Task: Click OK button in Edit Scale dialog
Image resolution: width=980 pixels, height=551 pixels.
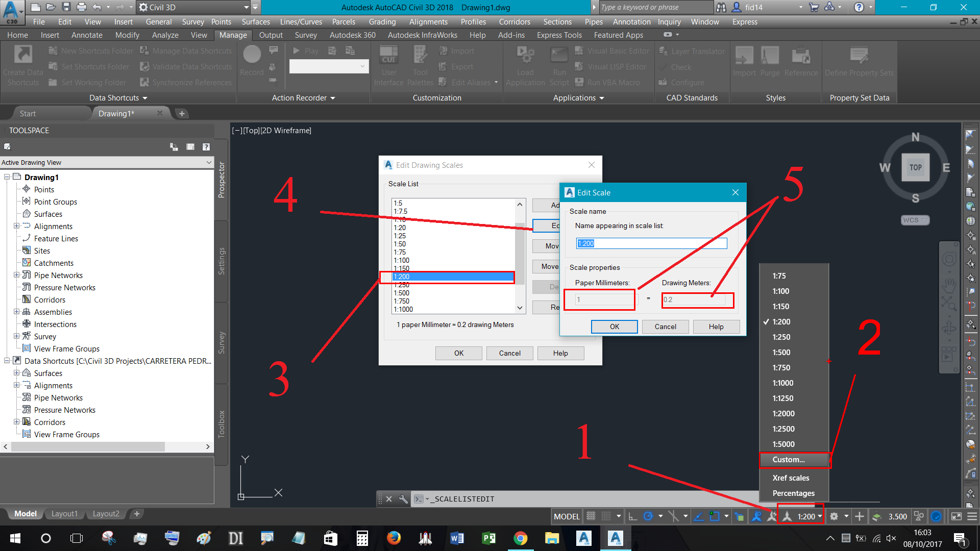Action: 613,327
